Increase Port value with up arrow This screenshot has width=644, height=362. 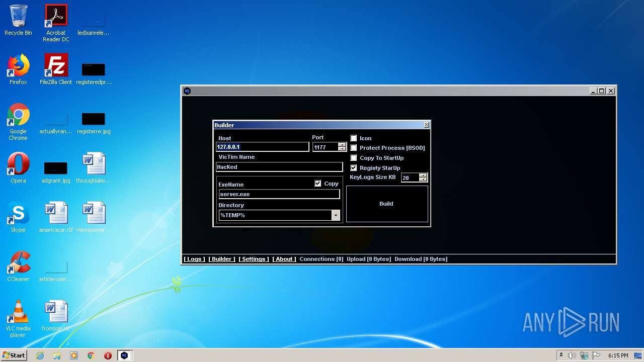[342, 145]
